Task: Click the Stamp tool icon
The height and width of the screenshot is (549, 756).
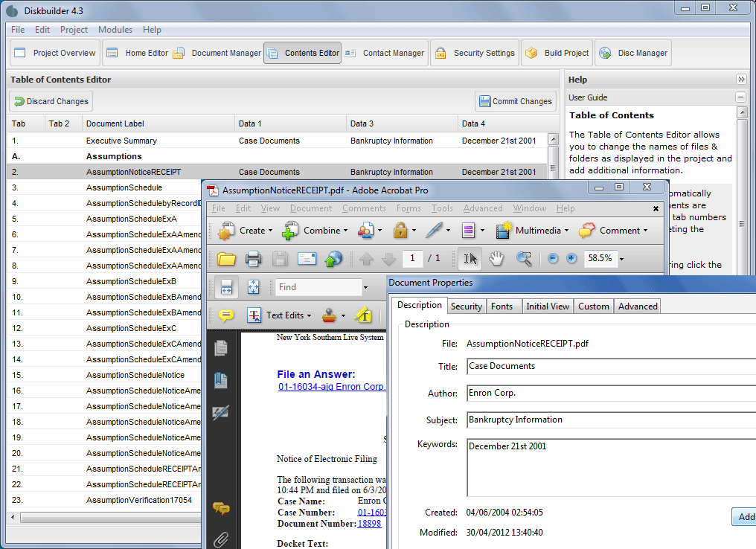Action: (330, 315)
